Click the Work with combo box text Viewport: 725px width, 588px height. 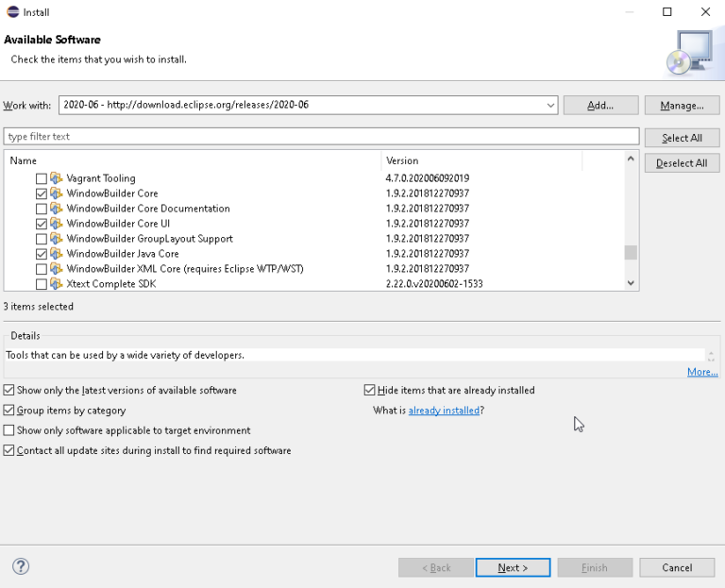[186, 105]
